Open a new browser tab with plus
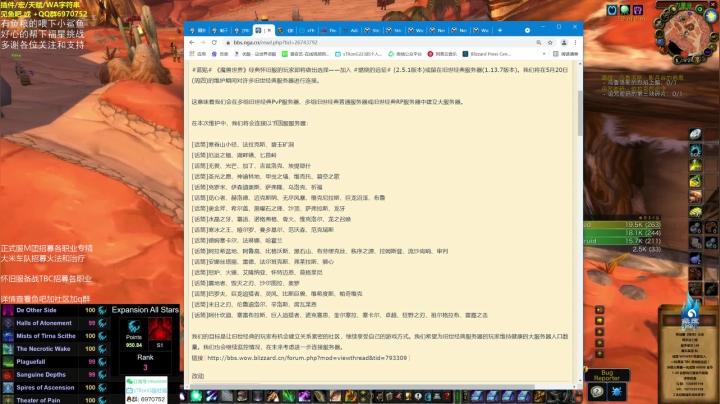The width and height of the screenshot is (720, 404). pyautogui.click(x=500, y=30)
